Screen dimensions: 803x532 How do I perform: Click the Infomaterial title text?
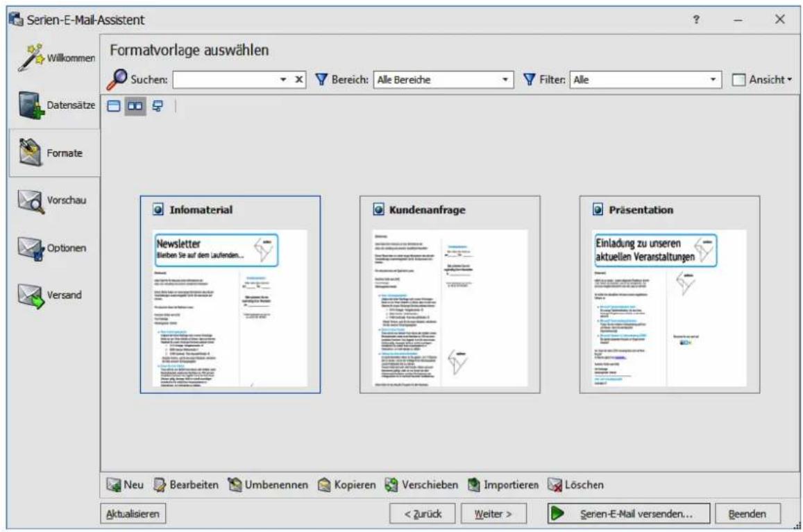[x=201, y=209]
